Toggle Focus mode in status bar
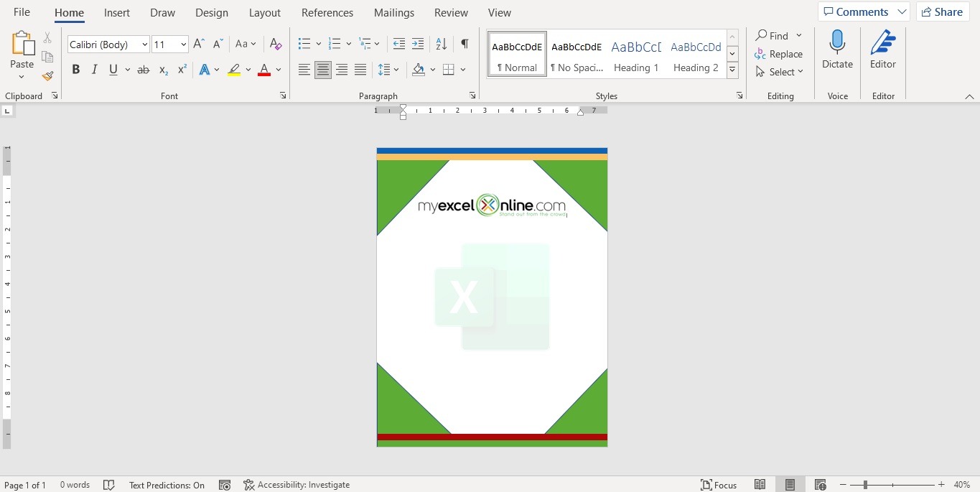The height and width of the screenshot is (492, 980). coord(719,485)
